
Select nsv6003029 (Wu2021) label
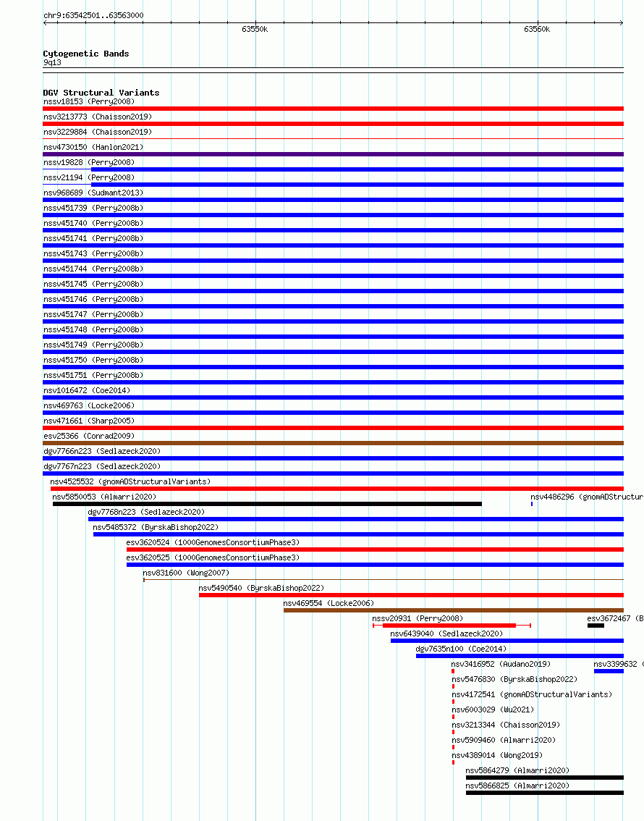[x=493, y=709]
